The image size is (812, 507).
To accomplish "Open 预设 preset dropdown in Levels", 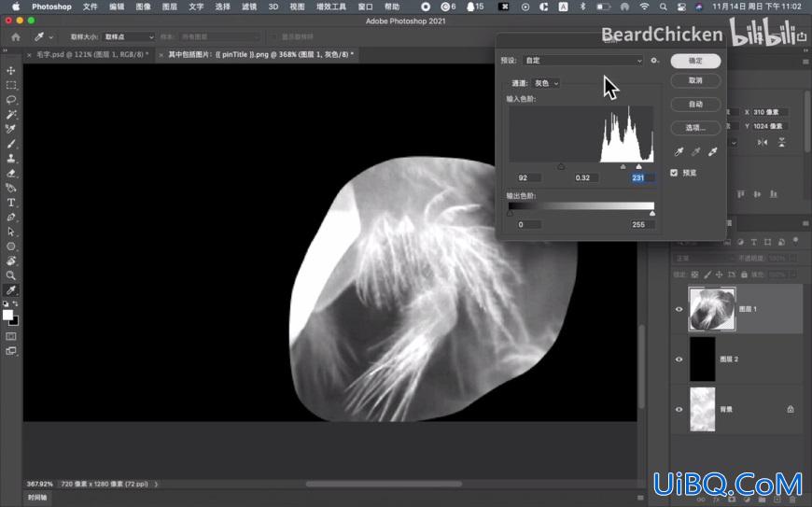I will 582,61.
